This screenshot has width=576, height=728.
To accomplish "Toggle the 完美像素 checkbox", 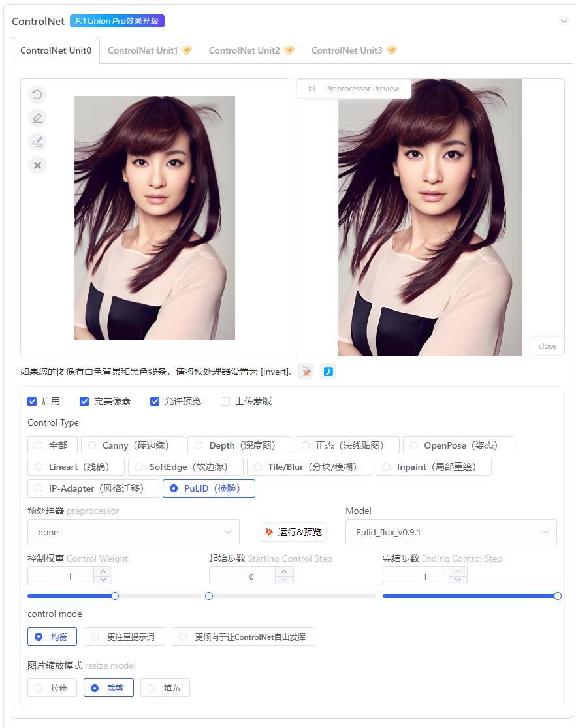I will coord(84,402).
